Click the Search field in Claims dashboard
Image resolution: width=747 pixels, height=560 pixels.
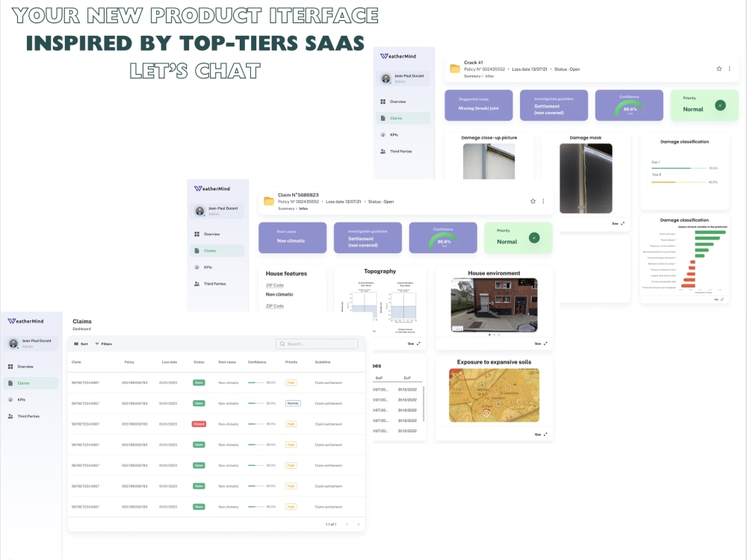click(x=317, y=343)
